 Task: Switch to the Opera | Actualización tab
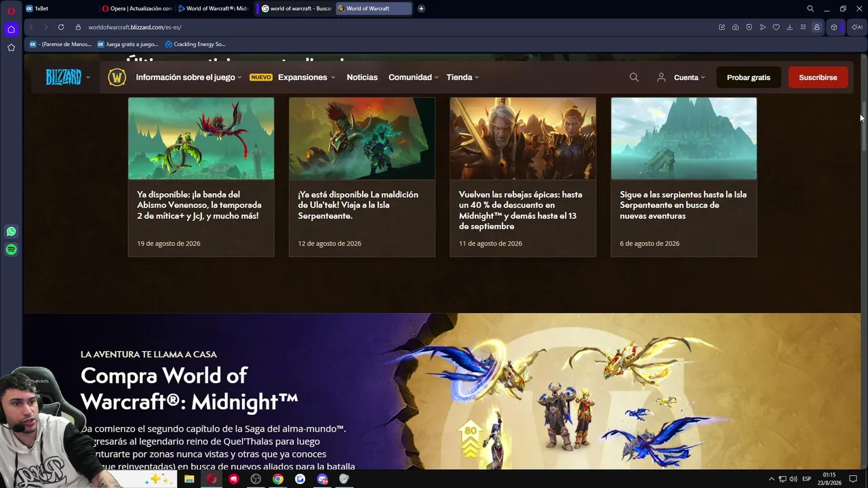point(136,9)
